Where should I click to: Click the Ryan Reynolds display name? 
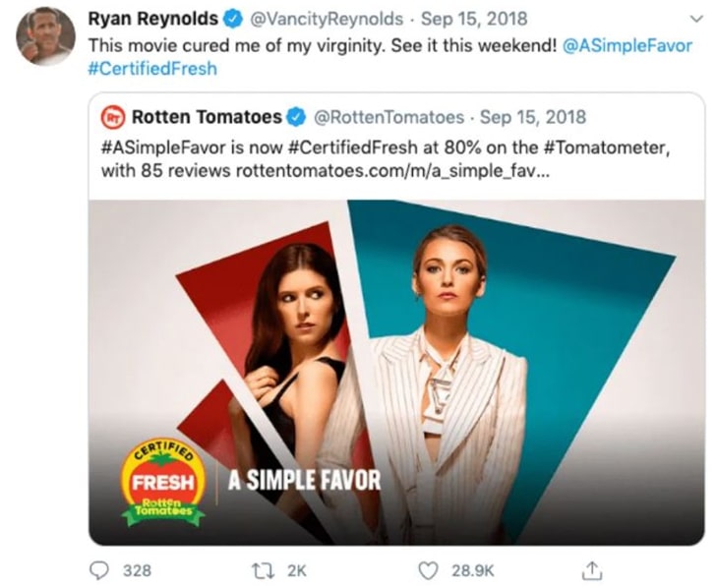coord(152,19)
